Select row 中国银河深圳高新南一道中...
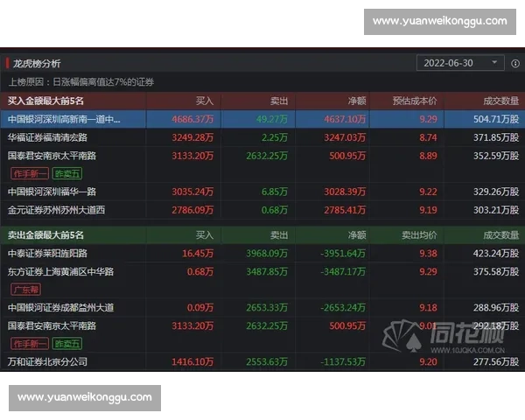Screen dimensions: 525x420 [262, 119]
